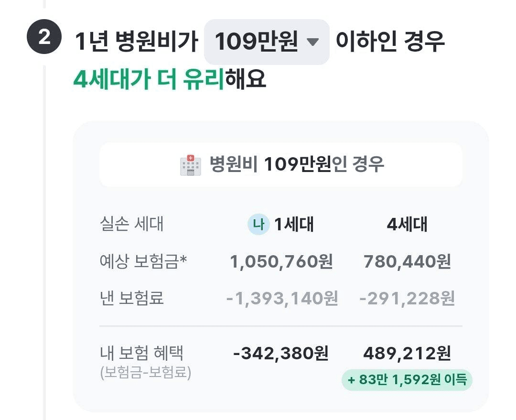Click the green 4세대가 더 유리 text
The height and width of the screenshot is (420, 516).
pyautogui.click(x=149, y=79)
